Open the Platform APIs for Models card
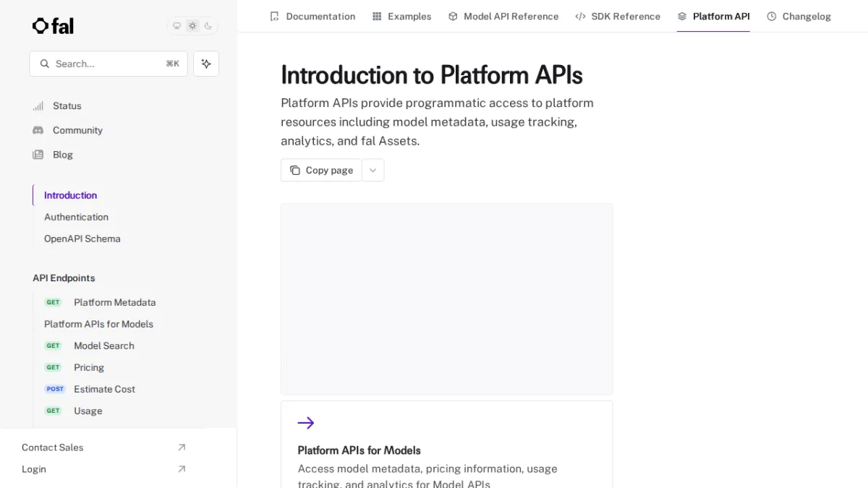The width and height of the screenshot is (868, 488). pyautogui.click(x=446, y=445)
